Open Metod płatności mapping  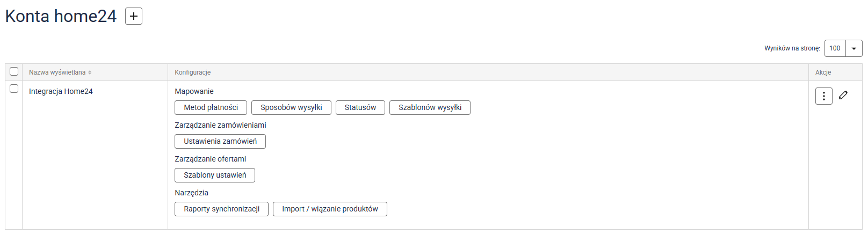[x=211, y=107]
